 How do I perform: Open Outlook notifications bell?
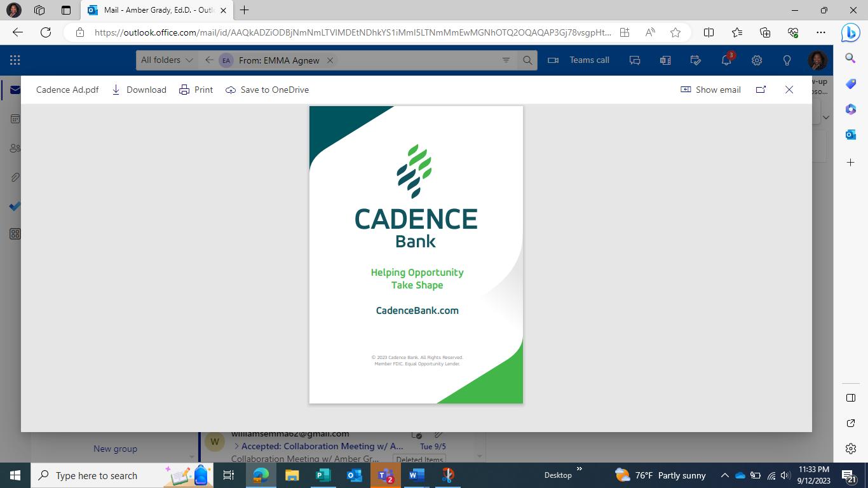[726, 60]
